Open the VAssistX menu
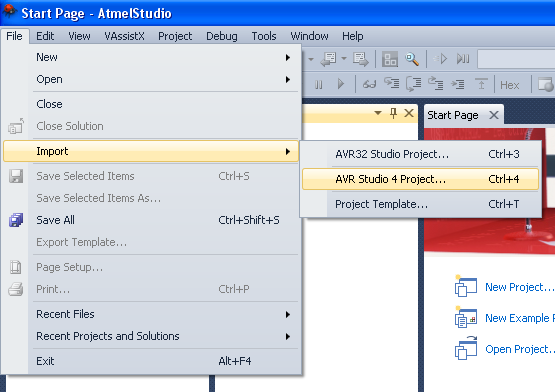This screenshot has width=555, height=392. click(x=124, y=36)
